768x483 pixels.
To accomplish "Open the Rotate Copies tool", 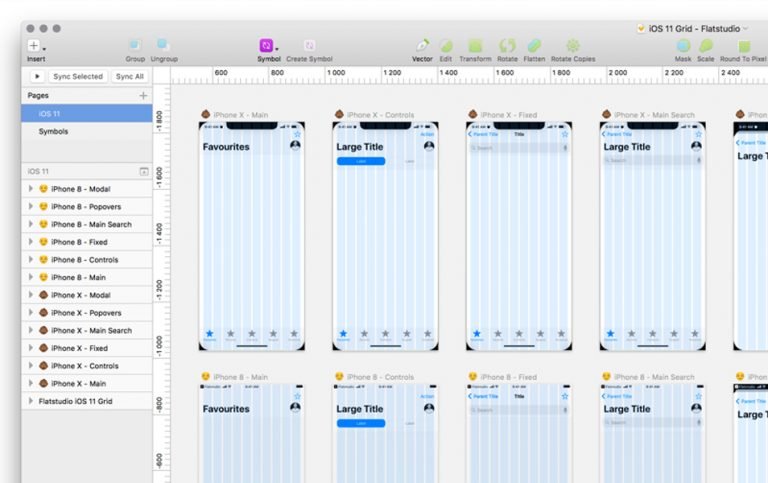I will (573, 46).
